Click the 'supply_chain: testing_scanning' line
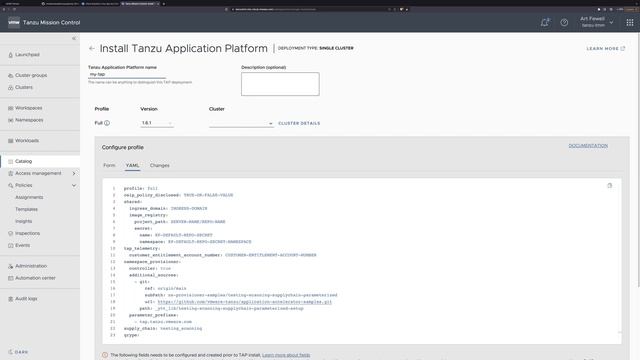The image size is (640, 360). click(163, 328)
